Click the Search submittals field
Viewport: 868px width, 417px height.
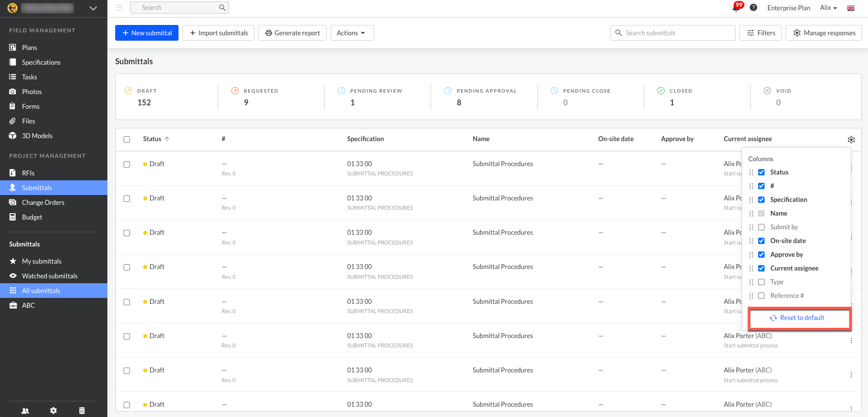pos(673,33)
